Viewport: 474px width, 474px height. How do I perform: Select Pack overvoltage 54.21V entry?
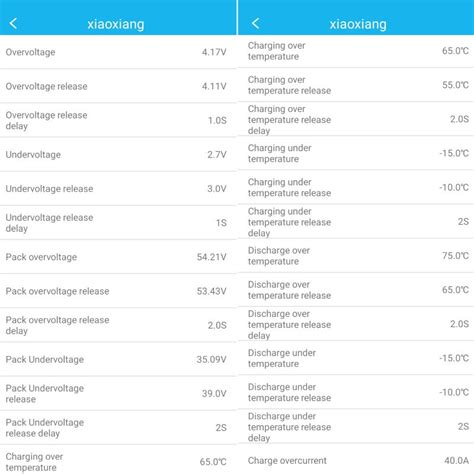pos(118,257)
